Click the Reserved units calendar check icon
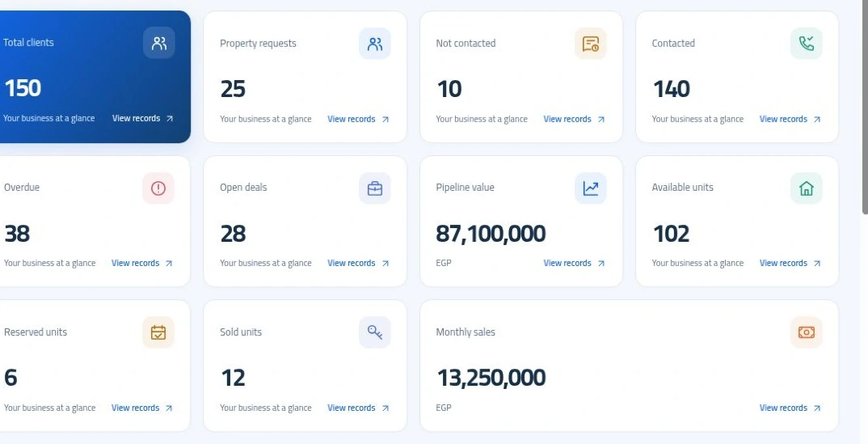 (x=158, y=332)
